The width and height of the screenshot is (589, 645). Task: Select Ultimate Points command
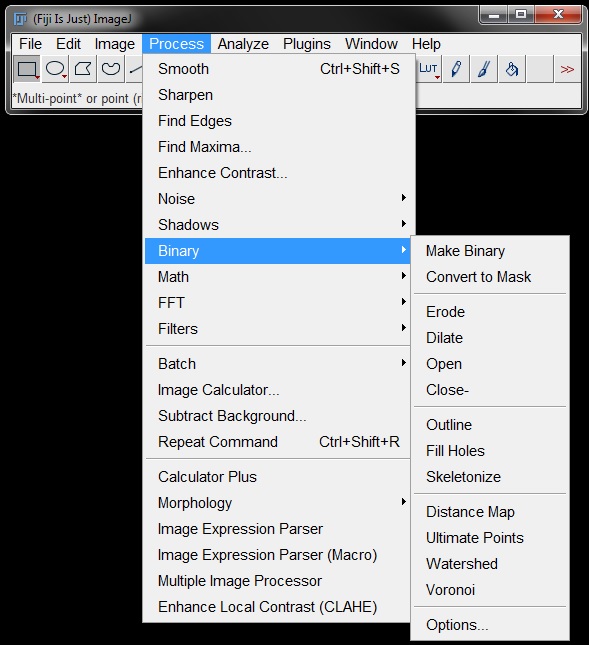coord(490,538)
